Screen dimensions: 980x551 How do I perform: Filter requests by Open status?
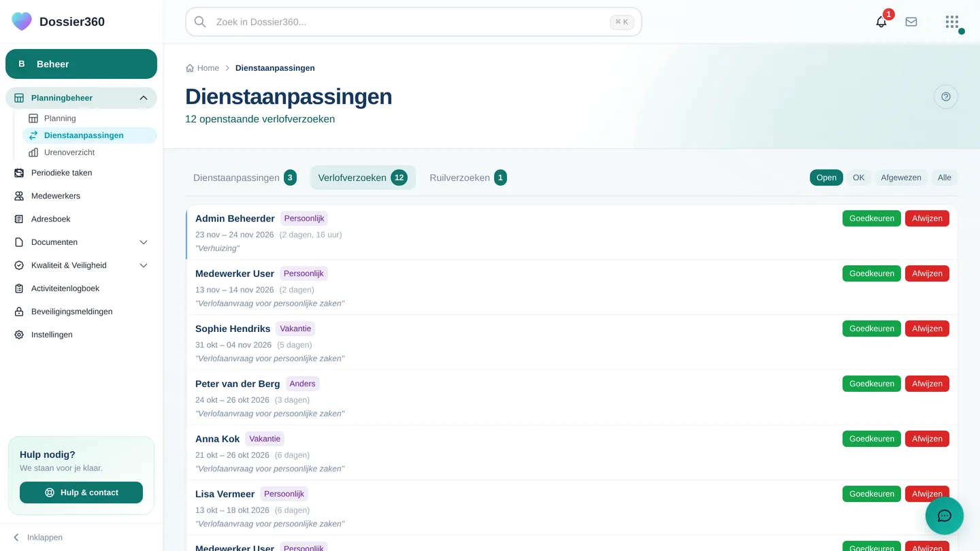pos(826,178)
